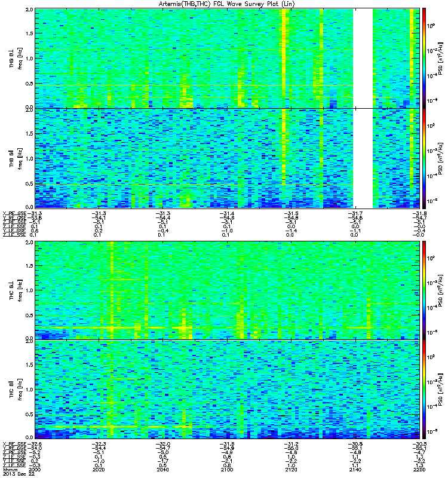Click the THB B∥ spectrogram panel

[227, 158]
